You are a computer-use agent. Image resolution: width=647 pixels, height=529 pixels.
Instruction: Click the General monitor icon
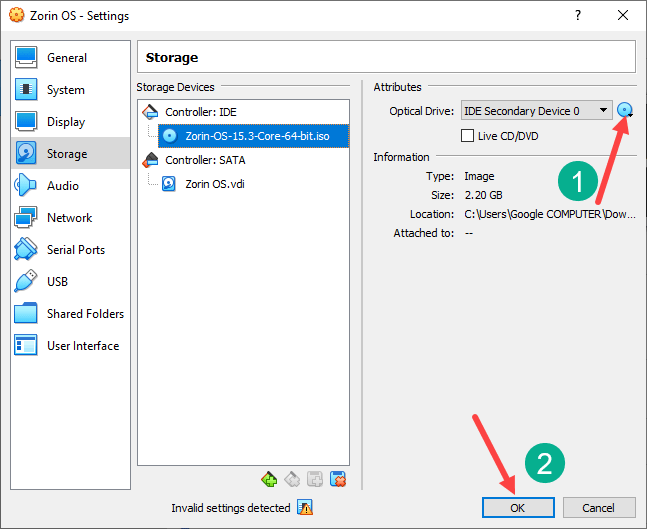click(x=26, y=57)
